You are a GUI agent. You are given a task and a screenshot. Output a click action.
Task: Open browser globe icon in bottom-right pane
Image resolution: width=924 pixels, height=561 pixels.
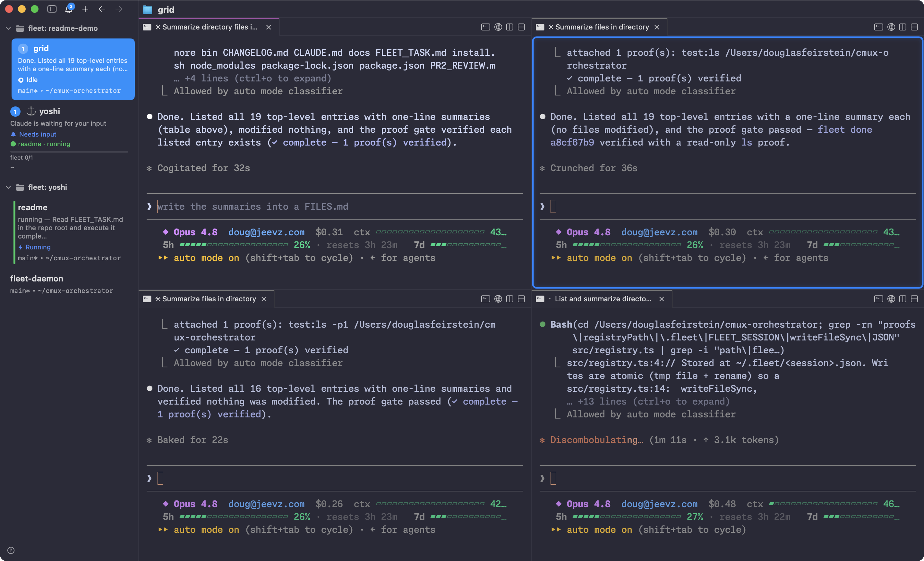click(x=891, y=299)
